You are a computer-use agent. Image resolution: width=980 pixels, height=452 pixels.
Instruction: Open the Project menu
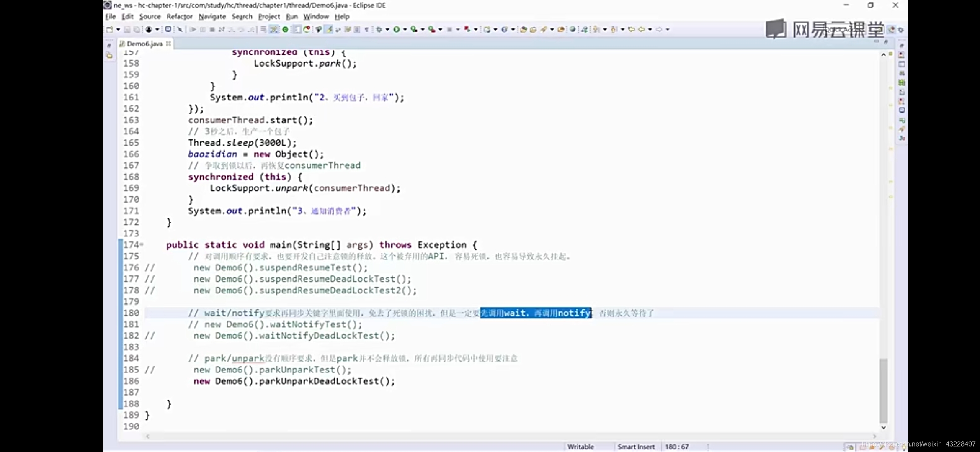click(269, 17)
